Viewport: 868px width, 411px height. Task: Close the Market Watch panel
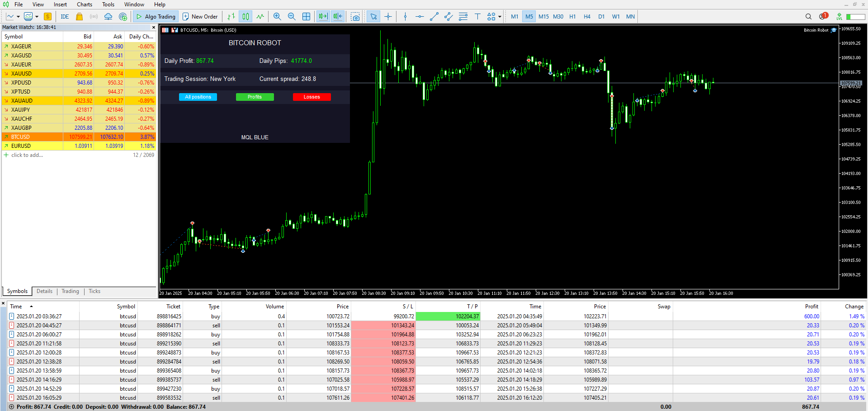[153, 27]
